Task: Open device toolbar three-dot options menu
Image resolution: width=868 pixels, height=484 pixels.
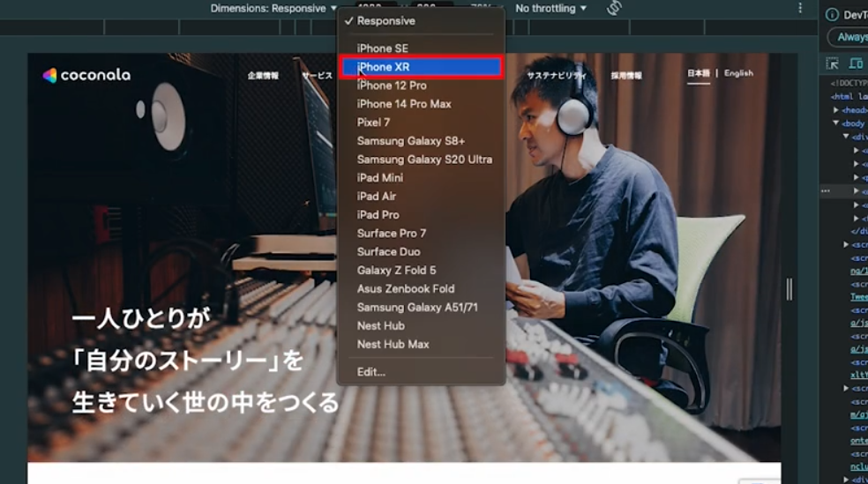Action: coord(800,8)
